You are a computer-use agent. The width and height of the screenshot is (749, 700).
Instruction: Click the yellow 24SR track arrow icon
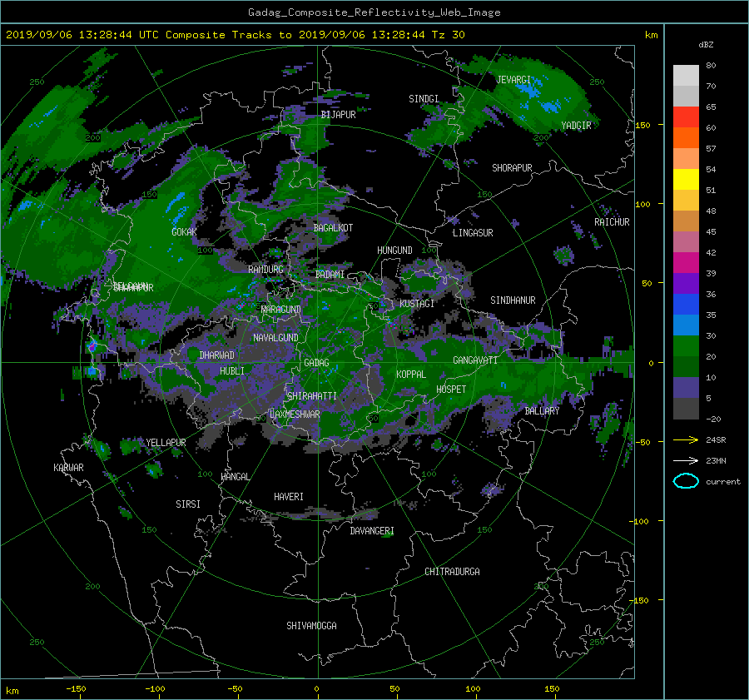point(686,439)
